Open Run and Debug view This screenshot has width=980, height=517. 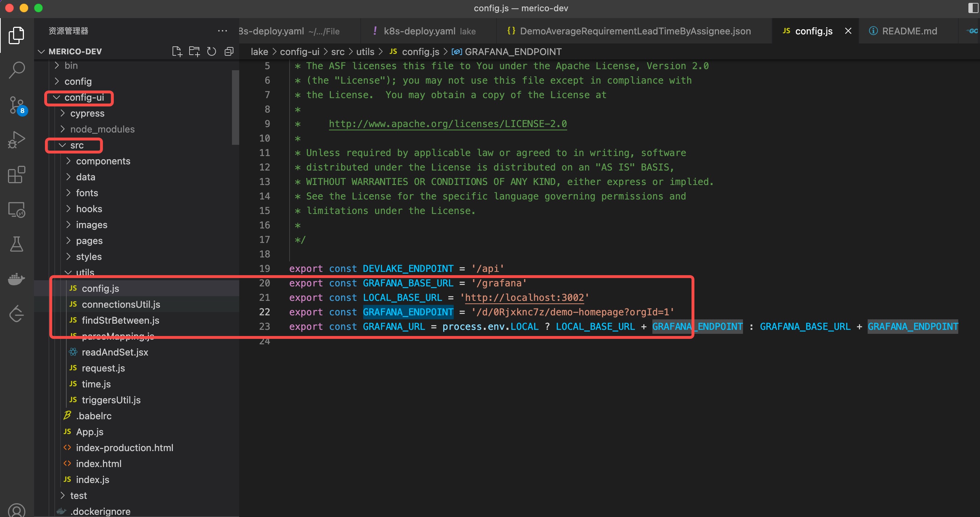click(17, 140)
